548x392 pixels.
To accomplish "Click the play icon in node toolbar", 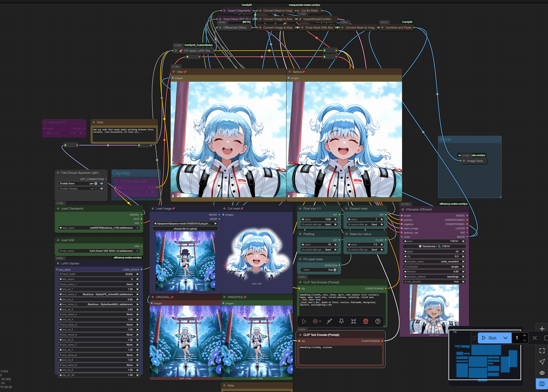I will 304,321.
